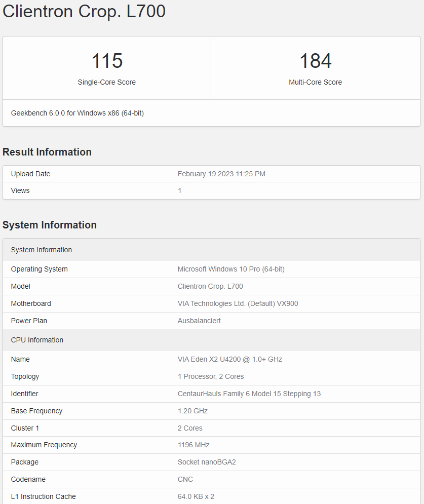
Task: Click the 'Multi-Core Score' label
Action: [316, 82]
